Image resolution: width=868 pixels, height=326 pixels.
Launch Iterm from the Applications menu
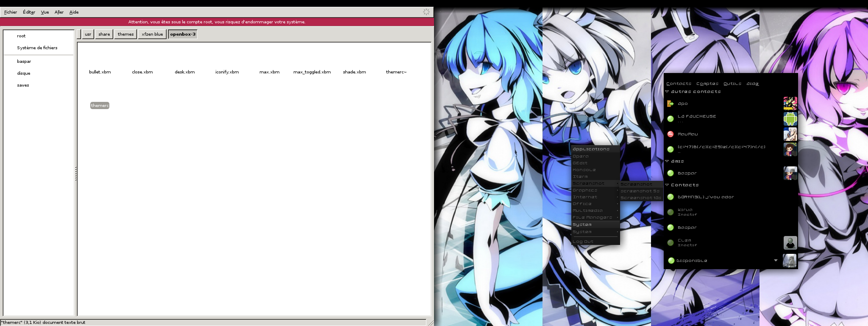(x=595, y=177)
